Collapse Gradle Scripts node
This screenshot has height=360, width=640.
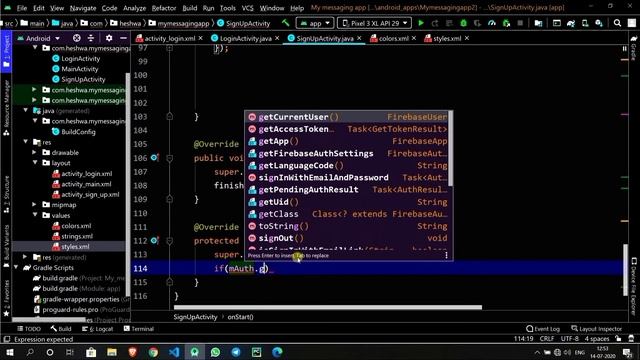tap(16, 267)
